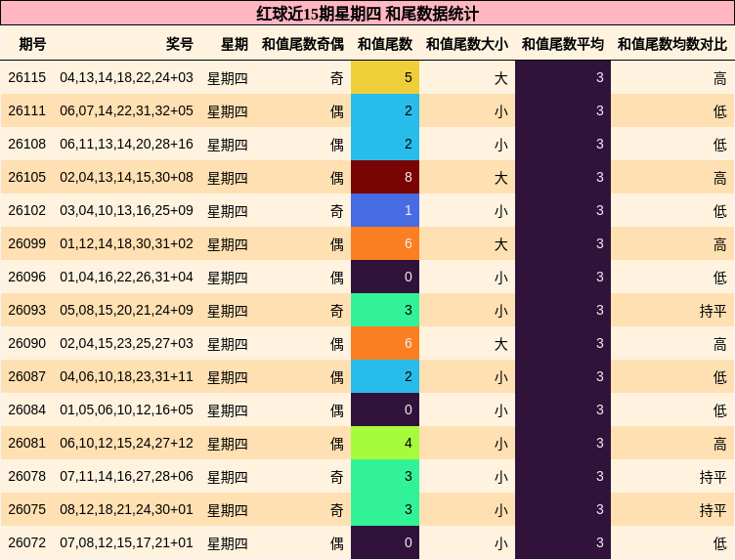Click issue number 26087
The width and height of the screenshot is (735, 560).
point(26,377)
